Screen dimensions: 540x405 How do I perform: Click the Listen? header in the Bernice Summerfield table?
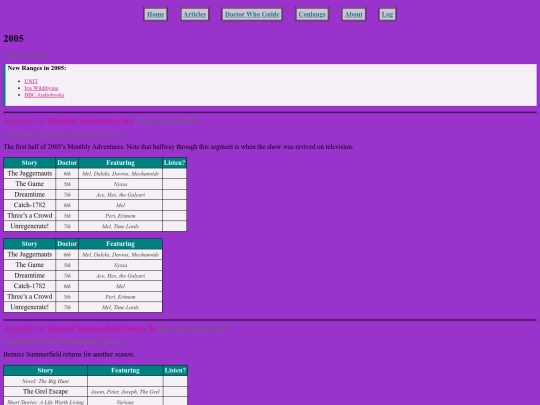tap(175, 371)
